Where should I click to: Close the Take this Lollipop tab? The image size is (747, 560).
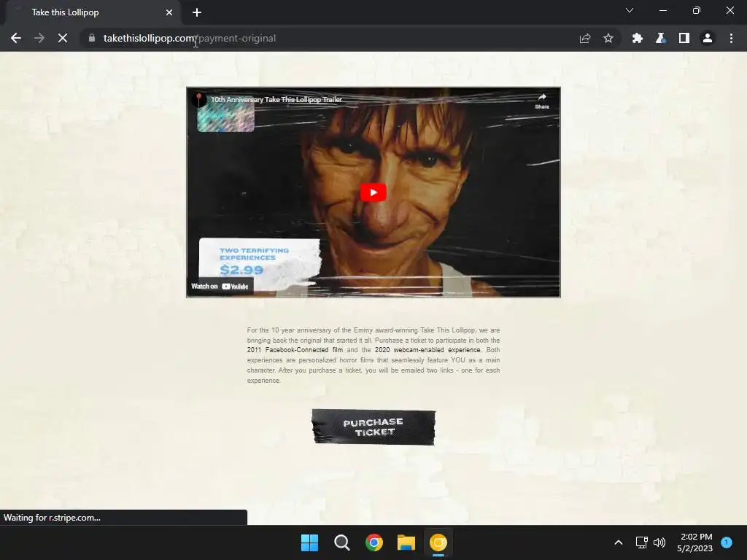point(169,12)
